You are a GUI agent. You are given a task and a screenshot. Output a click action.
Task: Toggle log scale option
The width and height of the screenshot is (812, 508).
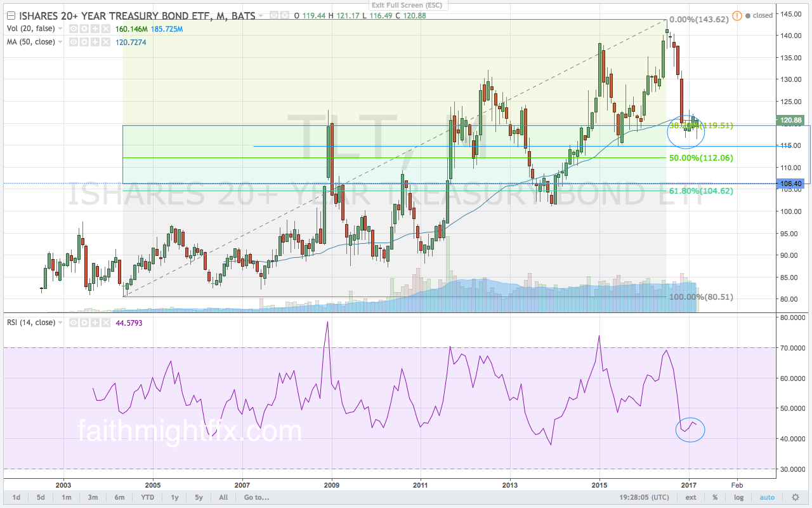coord(738,497)
